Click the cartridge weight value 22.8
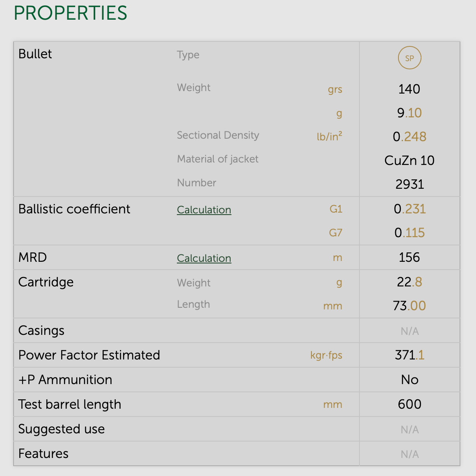 409,282
